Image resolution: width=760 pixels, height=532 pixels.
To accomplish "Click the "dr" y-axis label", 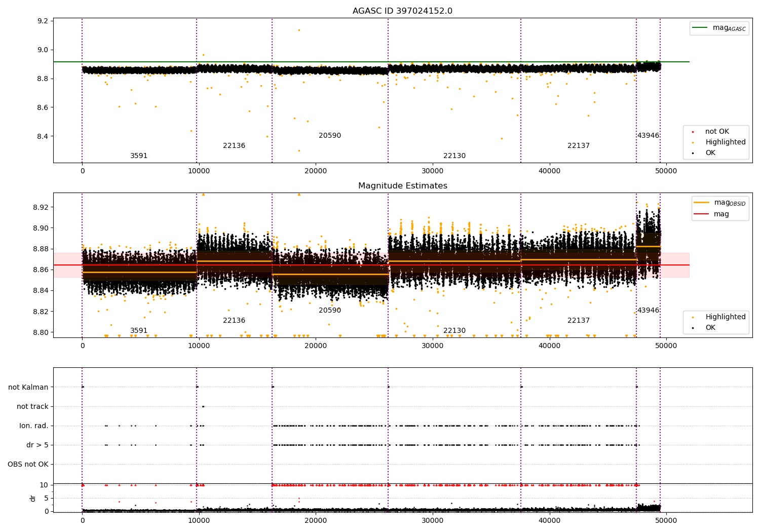I will tap(33, 498).
